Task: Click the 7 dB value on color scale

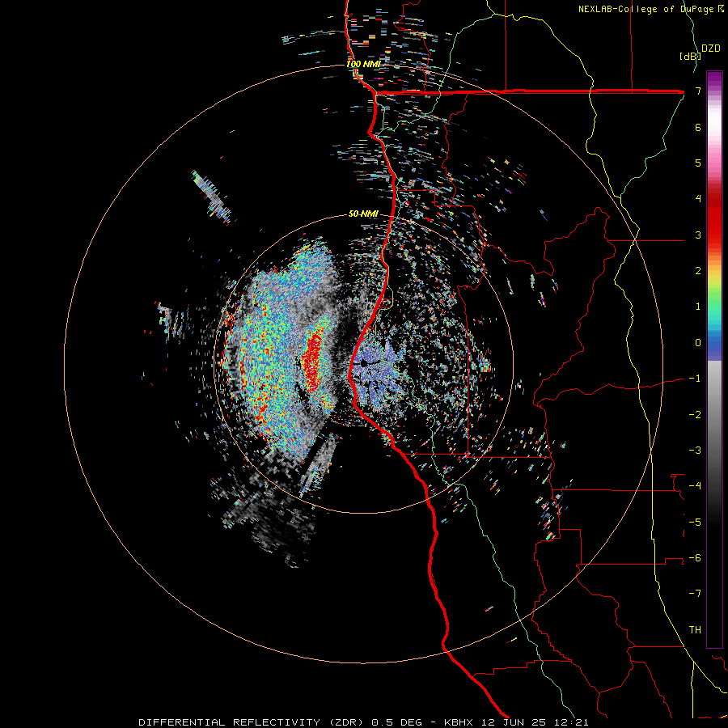Action: tap(698, 91)
